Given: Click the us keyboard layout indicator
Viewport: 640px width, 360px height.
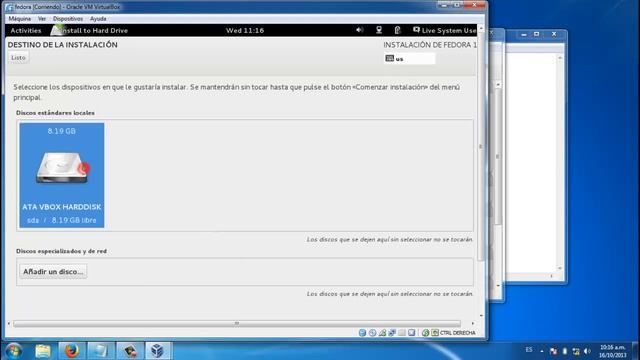Looking at the screenshot, I should click(x=409, y=59).
